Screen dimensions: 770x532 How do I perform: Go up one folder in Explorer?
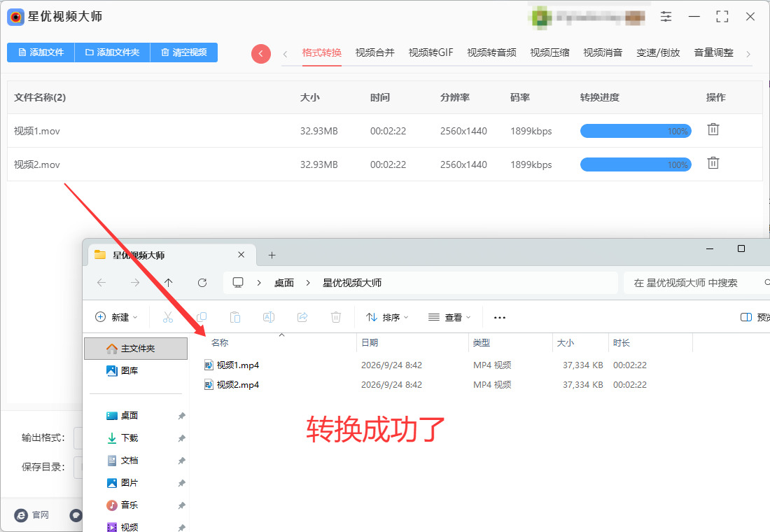click(x=169, y=283)
